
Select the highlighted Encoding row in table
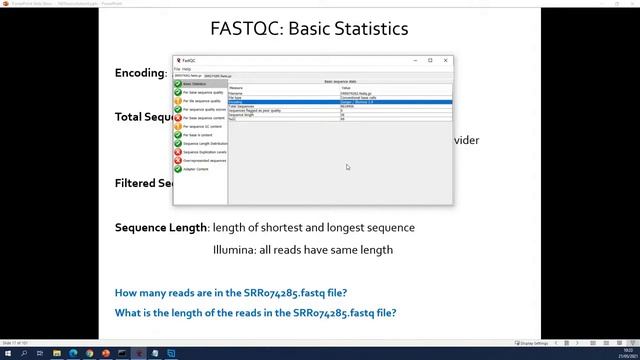pos(340,102)
